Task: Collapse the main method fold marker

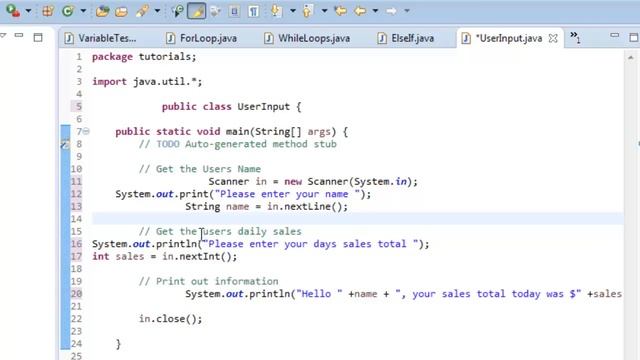Action: 87,131
